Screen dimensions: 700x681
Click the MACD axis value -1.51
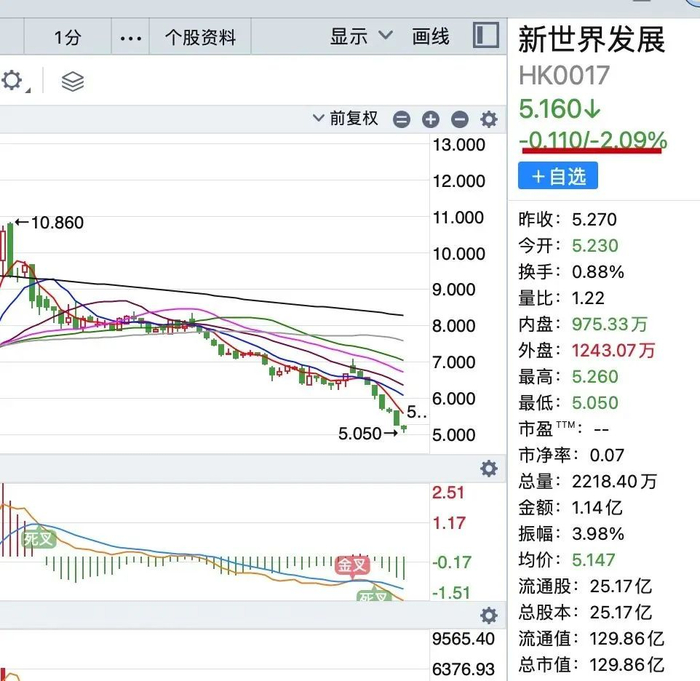click(451, 593)
